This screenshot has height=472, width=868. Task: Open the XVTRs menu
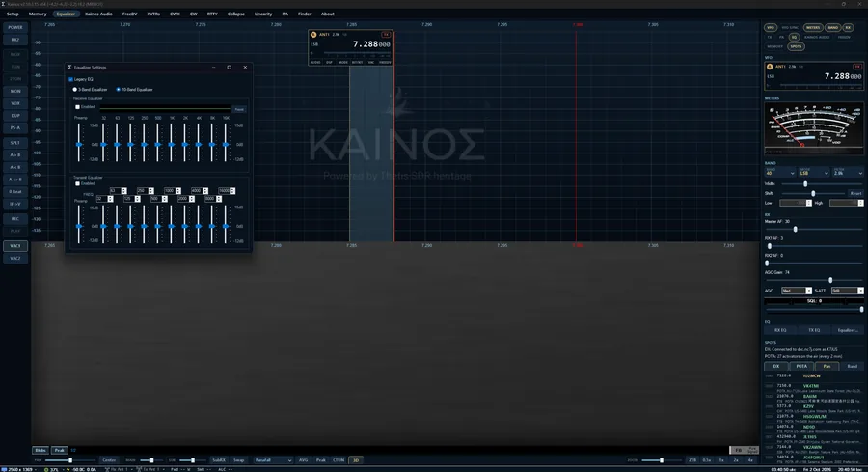(x=153, y=14)
